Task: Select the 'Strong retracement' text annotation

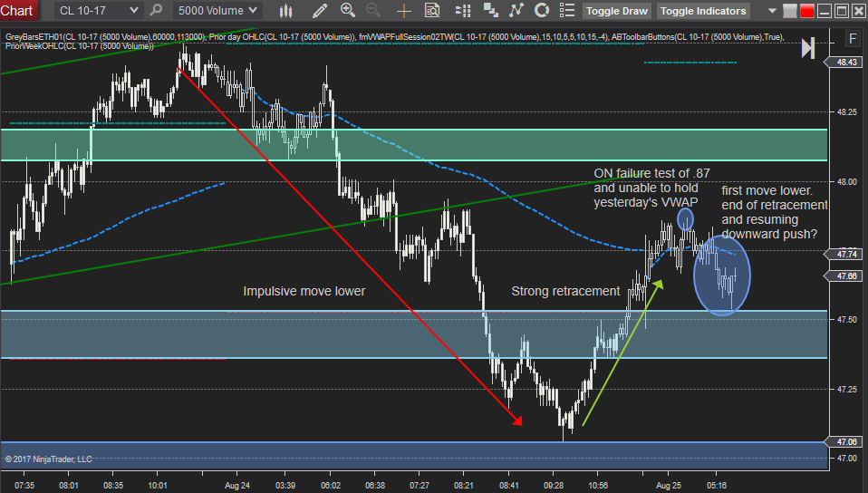Action: point(565,292)
